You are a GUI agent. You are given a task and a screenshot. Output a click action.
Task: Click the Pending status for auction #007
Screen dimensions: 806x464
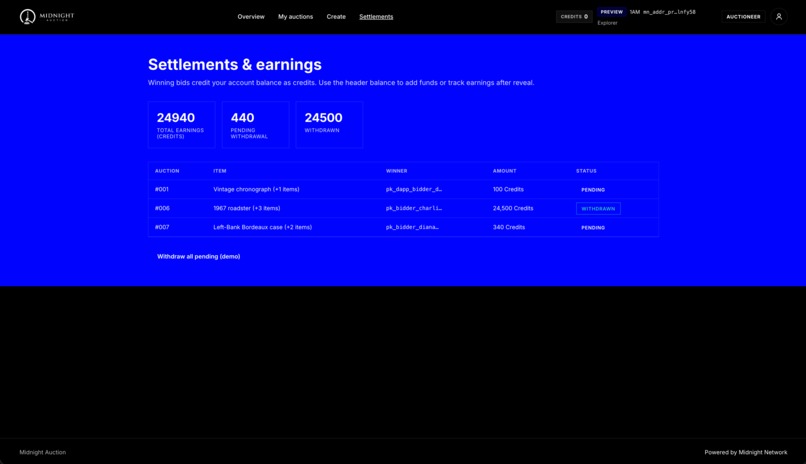click(593, 228)
